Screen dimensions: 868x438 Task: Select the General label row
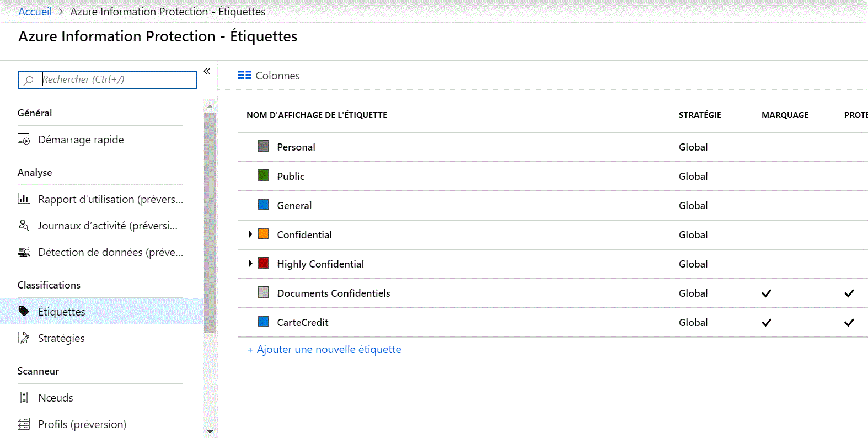pyautogui.click(x=553, y=205)
